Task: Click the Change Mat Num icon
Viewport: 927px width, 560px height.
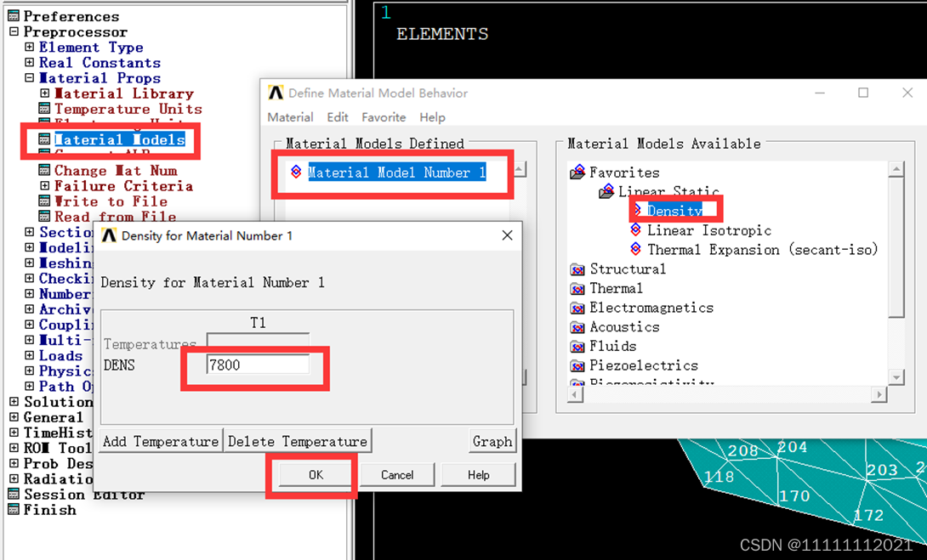Action: point(44,170)
